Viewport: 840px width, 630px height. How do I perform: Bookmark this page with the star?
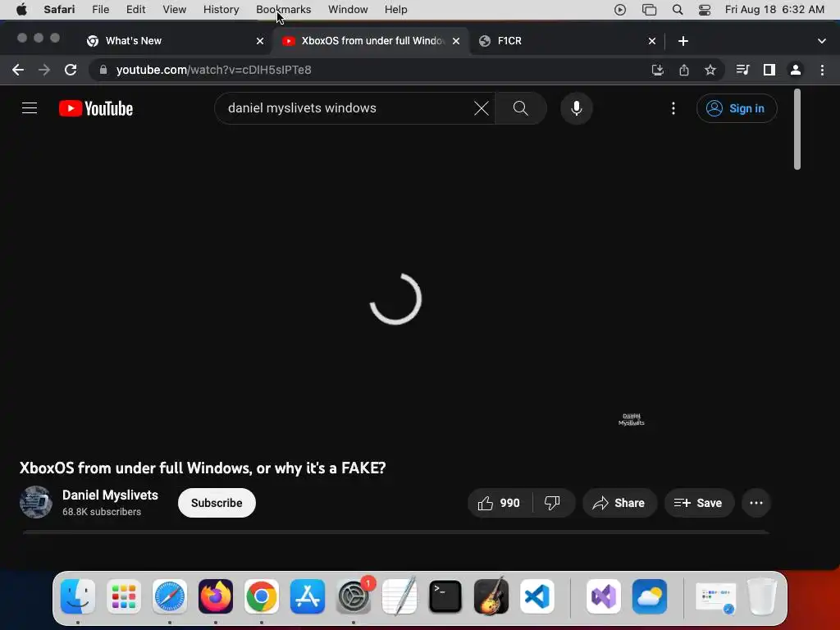(x=710, y=70)
